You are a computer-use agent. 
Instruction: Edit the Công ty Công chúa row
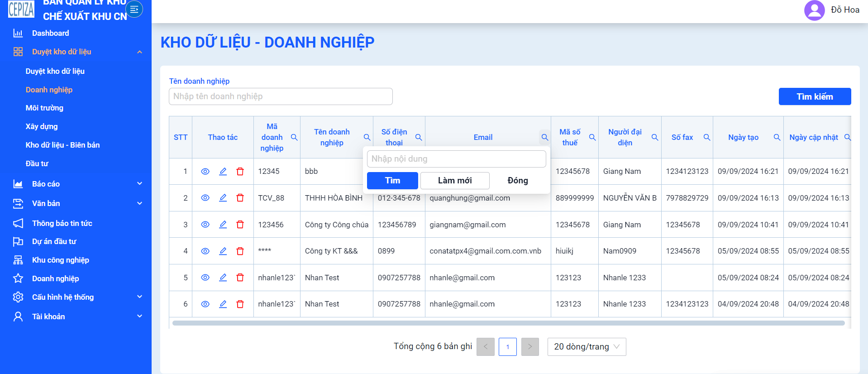click(x=223, y=225)
